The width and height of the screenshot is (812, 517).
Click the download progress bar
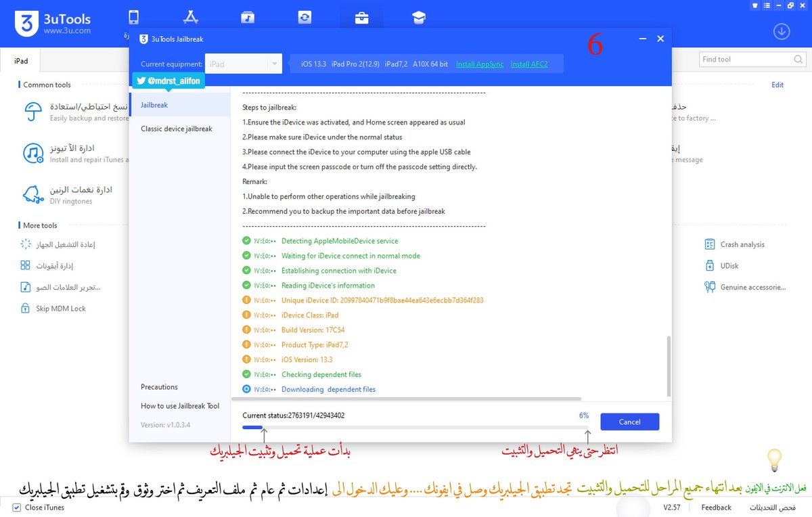point(416,427)
